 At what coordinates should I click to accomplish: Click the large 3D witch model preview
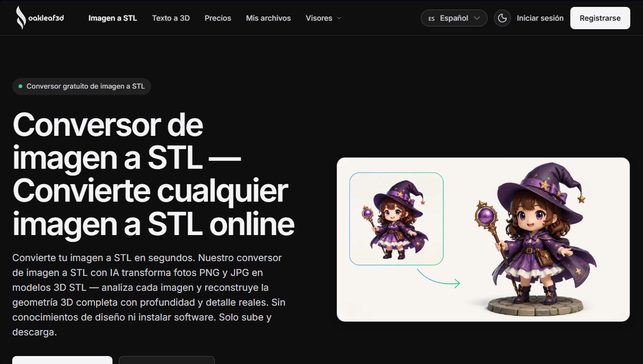[x=536, y=239]
